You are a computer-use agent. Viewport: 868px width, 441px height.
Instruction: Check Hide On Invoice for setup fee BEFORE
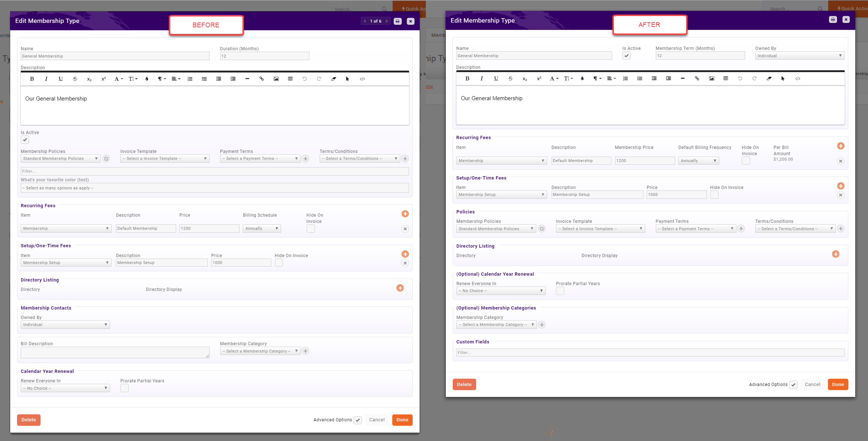coord(279,263)
